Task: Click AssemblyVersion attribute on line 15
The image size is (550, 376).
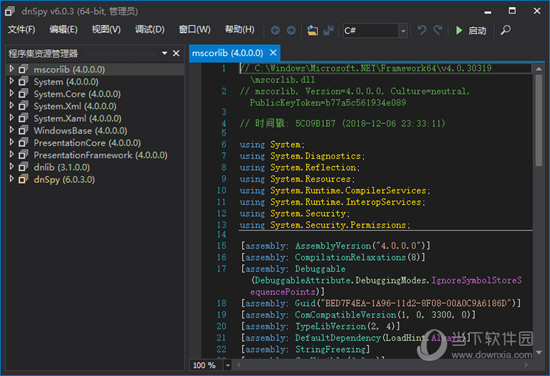Action: [333, 246]
